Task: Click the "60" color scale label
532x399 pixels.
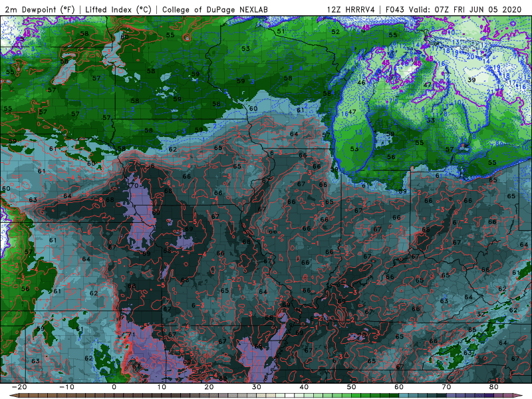Action: (x=399, y=387)
